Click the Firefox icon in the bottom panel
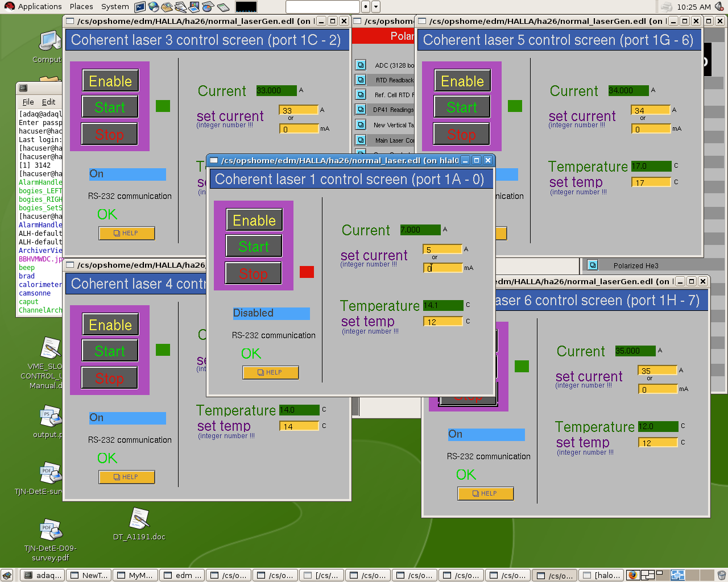This screenshot has width=728, height=582. (x=633, y=575)
